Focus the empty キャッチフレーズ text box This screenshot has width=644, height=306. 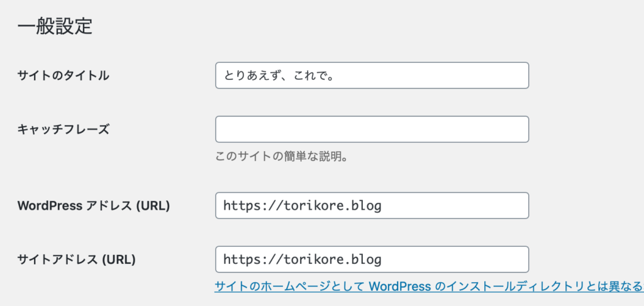click(x=371, y=129)
